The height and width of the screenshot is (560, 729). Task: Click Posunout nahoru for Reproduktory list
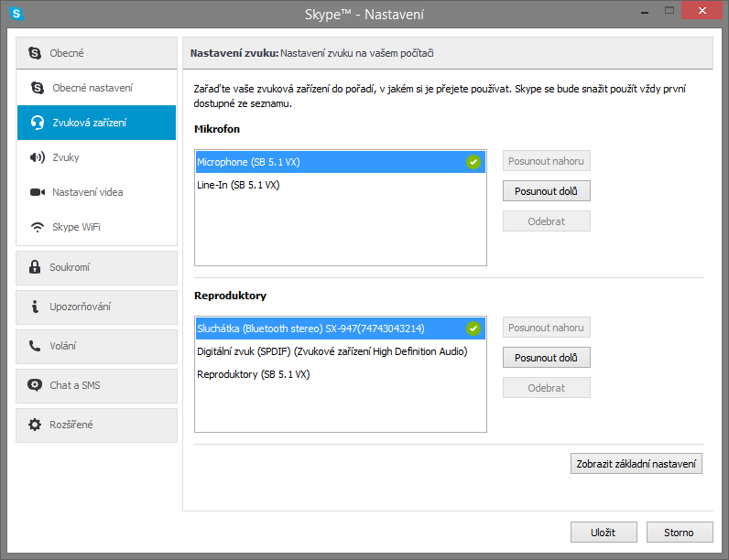(x=546, y=328)
